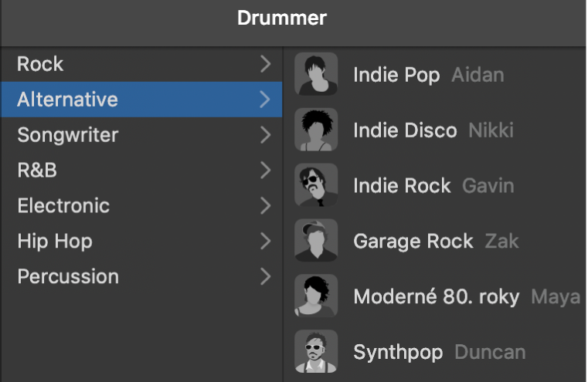Open the Hip Hop genre
This screenshot has width=588, height=382.
pos(141,242)
